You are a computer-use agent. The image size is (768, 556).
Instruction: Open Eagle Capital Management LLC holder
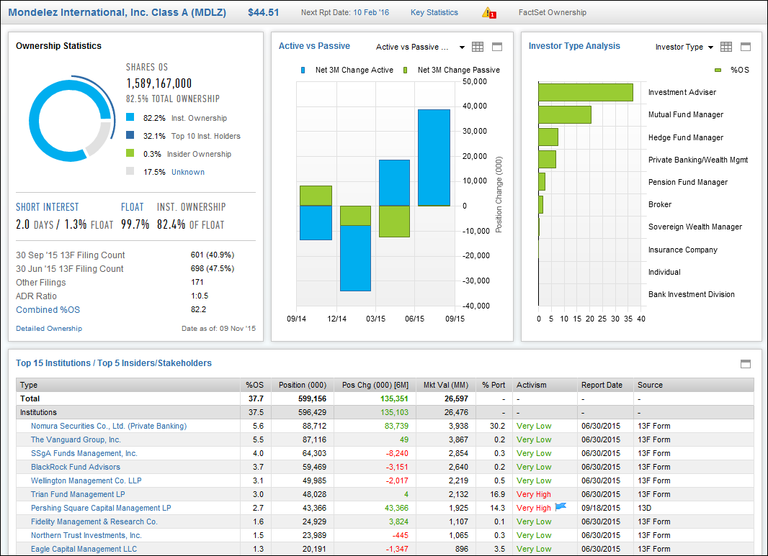coord(84,549)
